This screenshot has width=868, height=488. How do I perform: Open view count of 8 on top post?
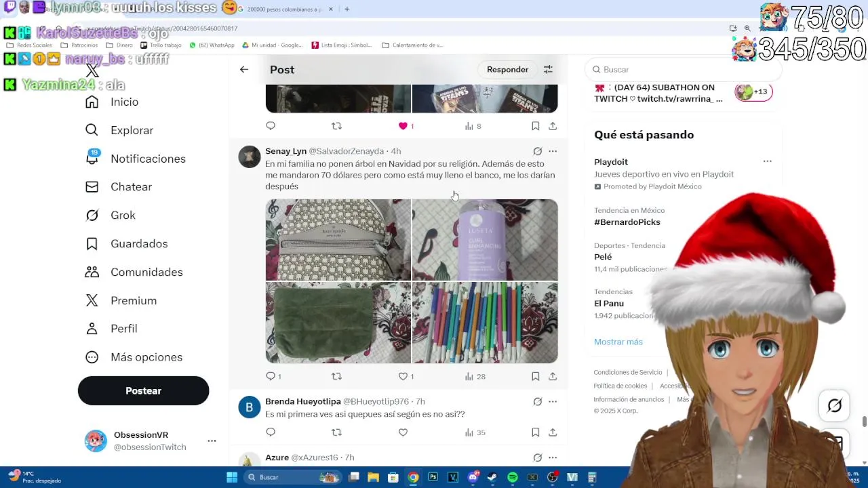(x=473, y=126)
